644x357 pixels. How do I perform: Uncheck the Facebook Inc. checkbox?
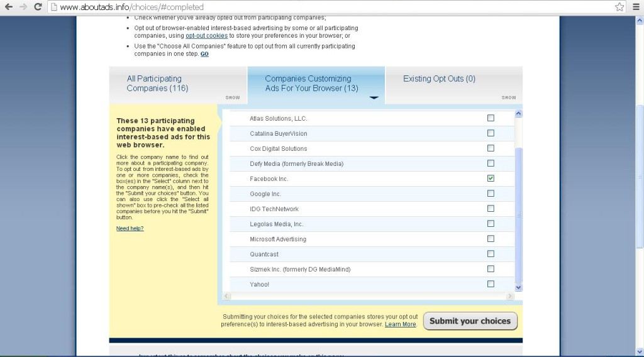(x=491, y=178)
